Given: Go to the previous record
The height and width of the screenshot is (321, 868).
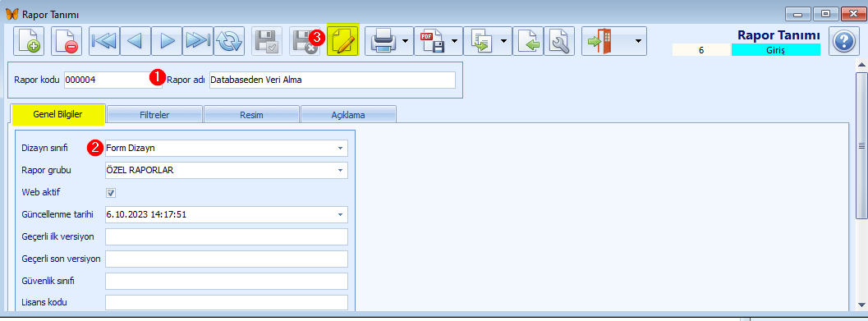Looking at the screenshot, I should [x=135, y=41].
